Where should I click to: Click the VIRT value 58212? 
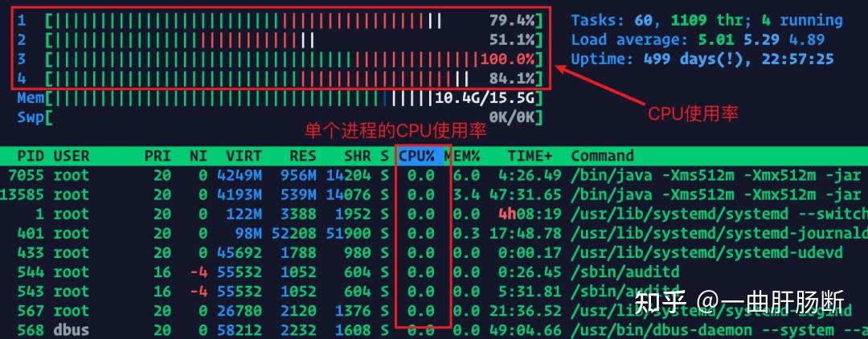pyautogui.click(x=240, y=330)
